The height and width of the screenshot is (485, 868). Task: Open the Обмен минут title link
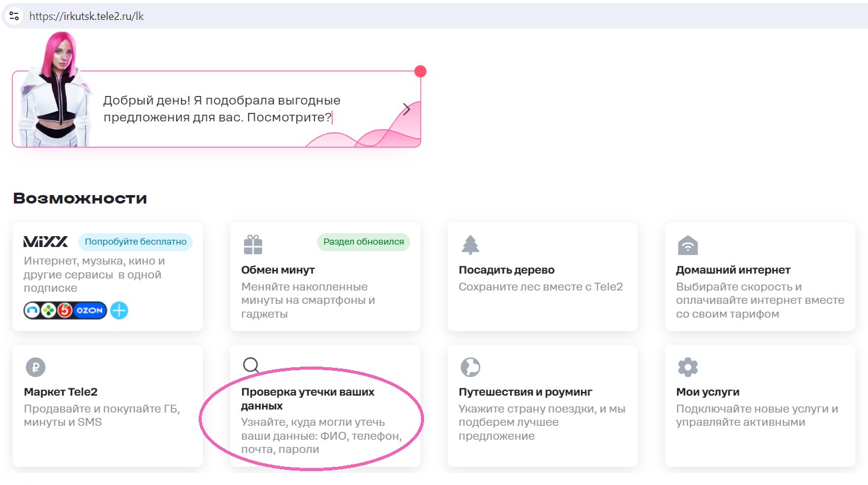pos(278,270)
